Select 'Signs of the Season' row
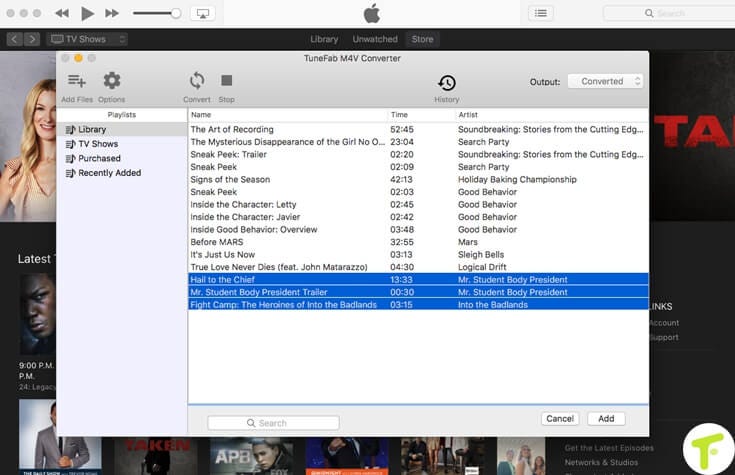735x475 pixels. 418,180
